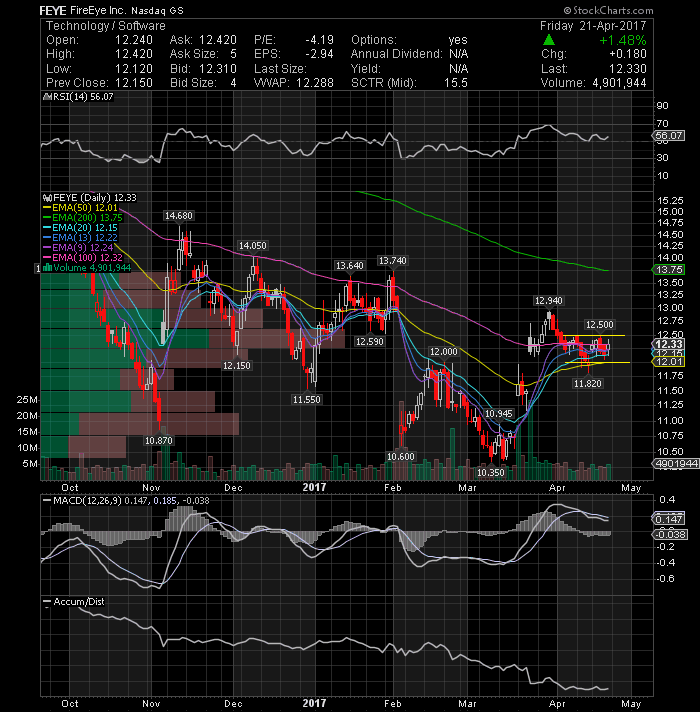The height and width of the screenshot is (712, 700).
Task: Click the header Volume value 4,901,944
Action: point(619,83)
